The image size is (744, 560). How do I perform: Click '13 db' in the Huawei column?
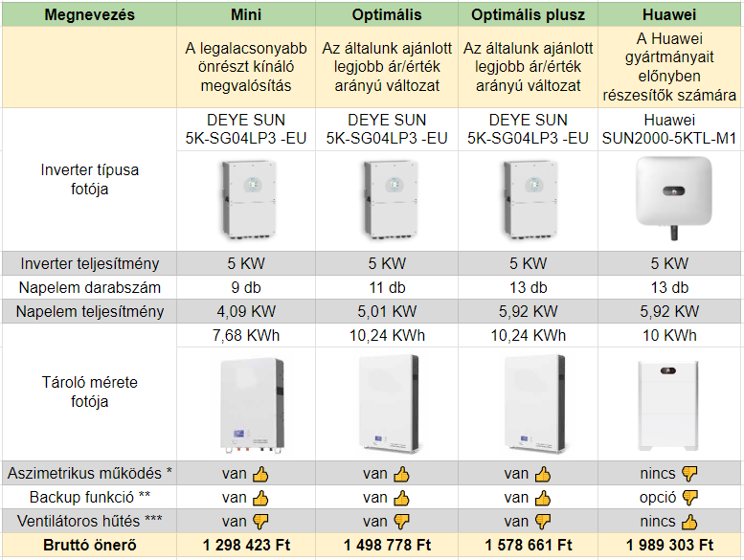[x=669, y=287]
